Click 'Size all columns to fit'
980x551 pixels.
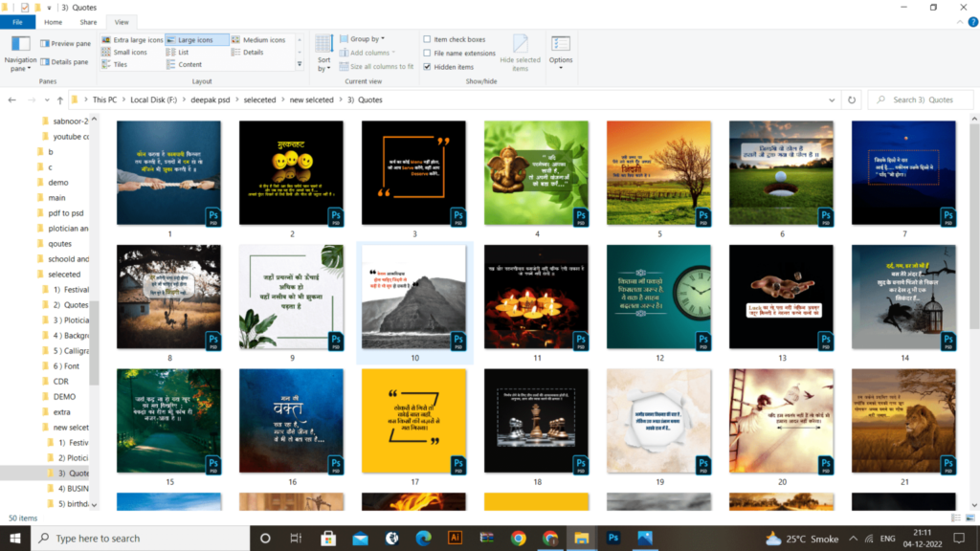377,66
